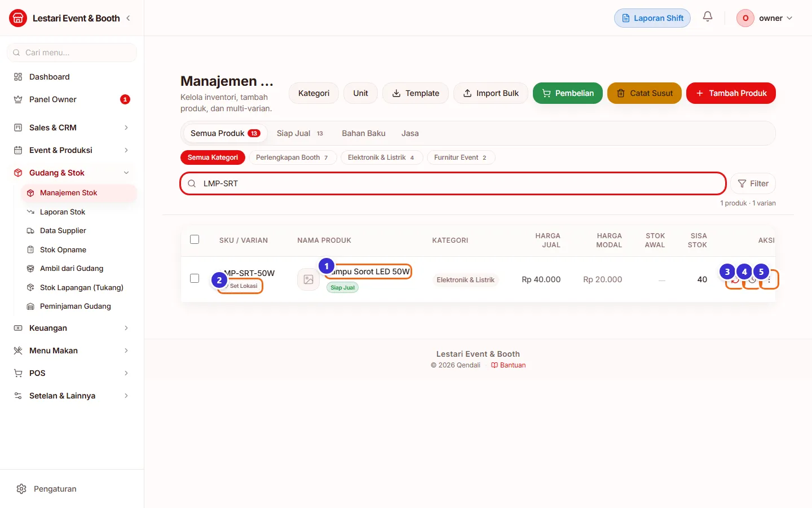This screenshot has width=812, height=508.
Task: Filter by the Perlengkapan Booth category chip
Action: tap(293, 157)
